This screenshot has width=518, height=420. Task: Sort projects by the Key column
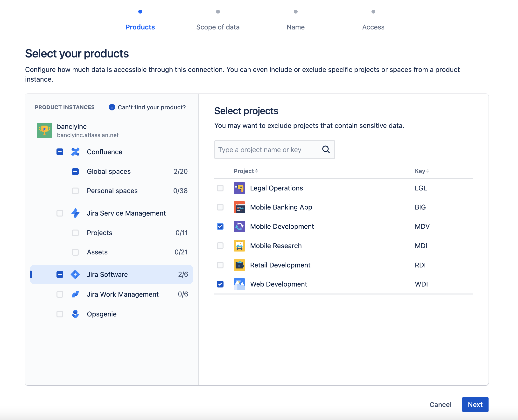[421, 171]
